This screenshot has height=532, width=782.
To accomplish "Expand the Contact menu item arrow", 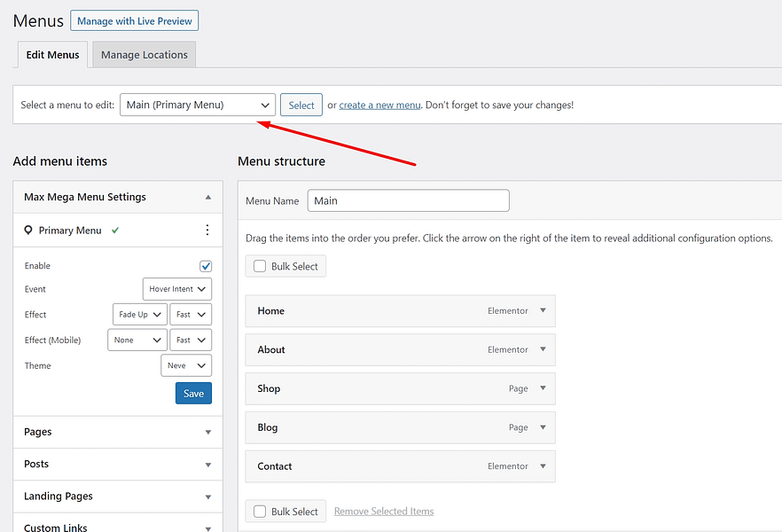I will (x=543, y=466).
